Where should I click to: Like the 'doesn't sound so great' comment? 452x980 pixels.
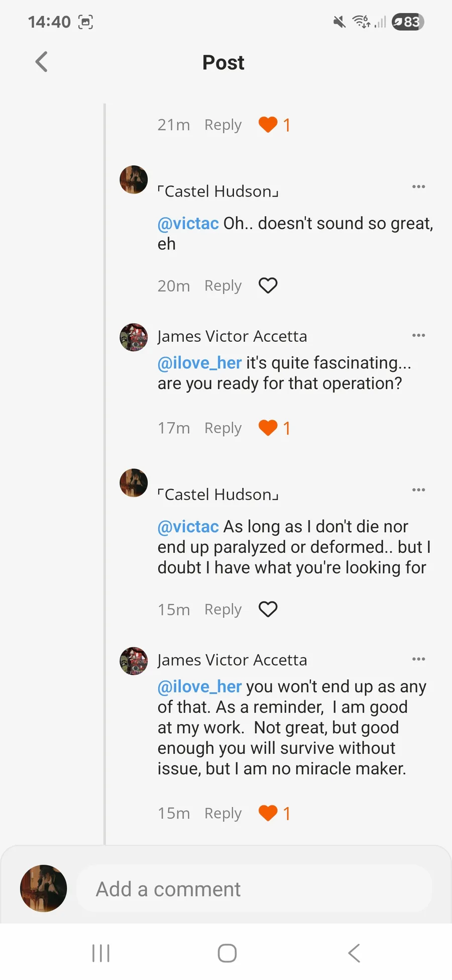pos(268,285)
